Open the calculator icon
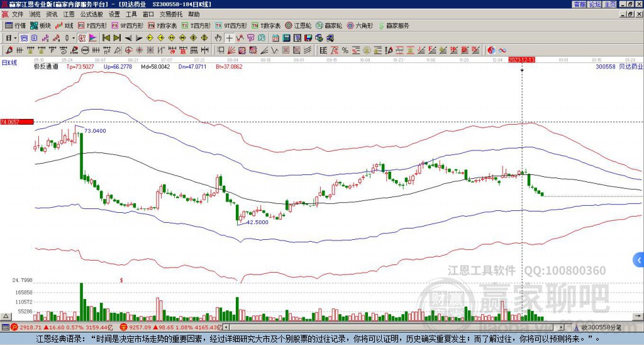The width and height of the screenshot is (644, 345). pyautogui.click(x=287, y=38)
